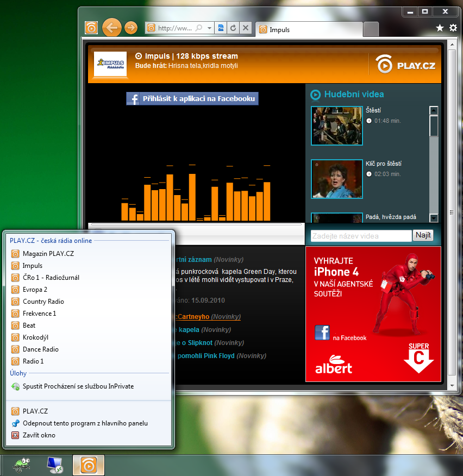Click the Klíč pro štěstí video title
The image size is (463, 476).
pyautogui.click(x=384, y=164)
